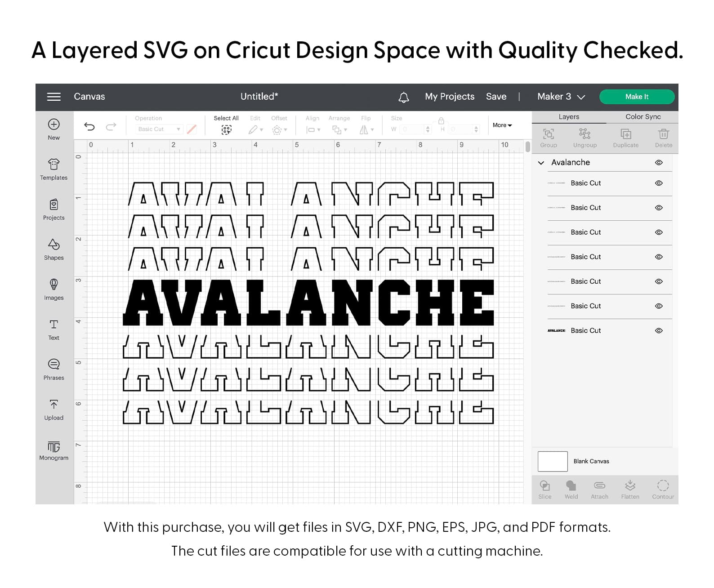The height and width of the screenshot is (588, 714).
Task: Click the Slice tool
Action: click(544, 490)
